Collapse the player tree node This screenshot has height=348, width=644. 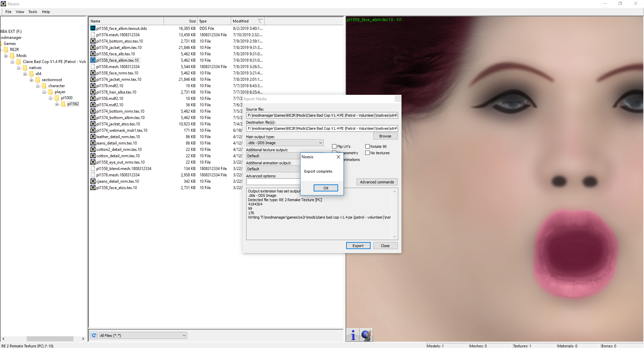(44, 92)
